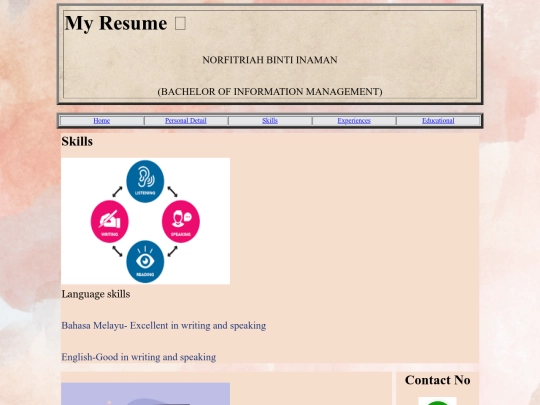Click the English-Good in writing line

point(139,357)
